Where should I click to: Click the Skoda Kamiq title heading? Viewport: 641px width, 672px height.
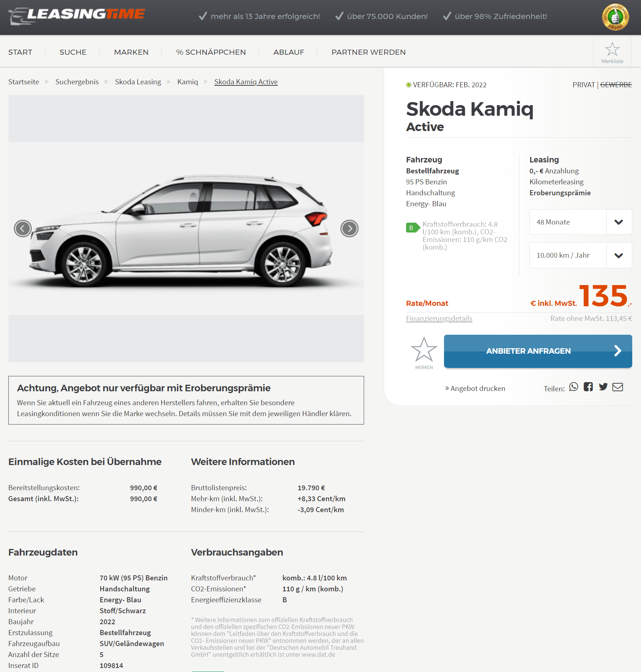coord(470,109)
